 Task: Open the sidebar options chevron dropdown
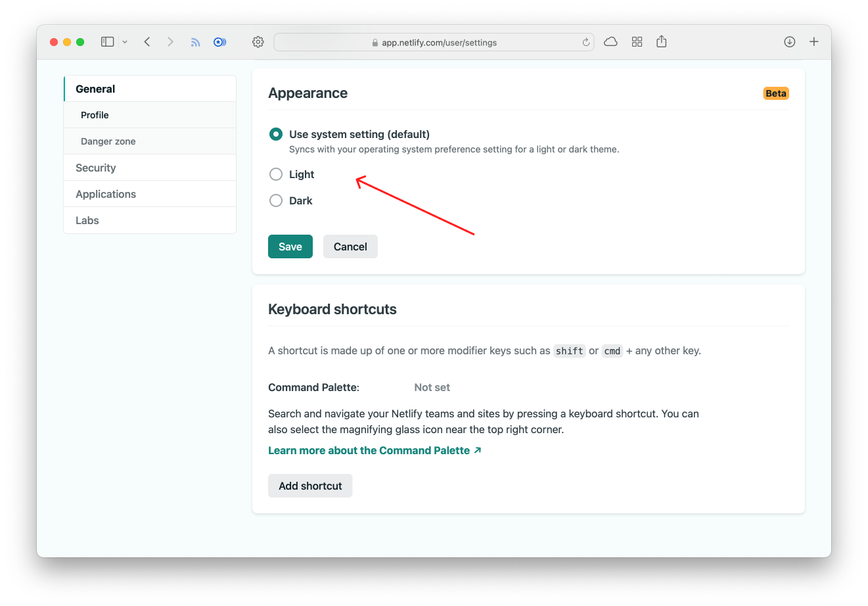coord(125,42)
